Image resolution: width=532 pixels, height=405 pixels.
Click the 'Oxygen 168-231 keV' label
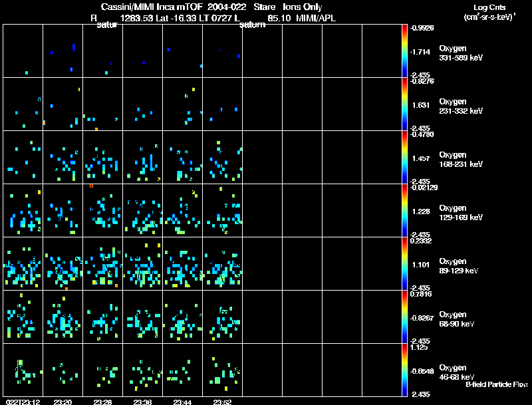tap(461, 160)
